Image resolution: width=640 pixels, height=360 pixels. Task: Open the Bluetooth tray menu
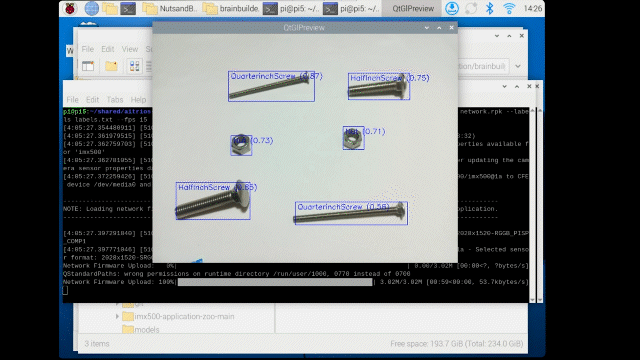coord(490,9)
